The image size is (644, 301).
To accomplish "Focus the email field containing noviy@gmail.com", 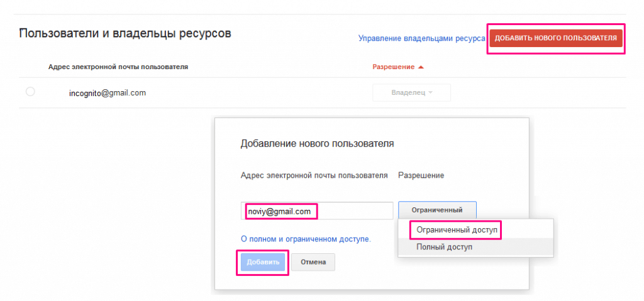I will pos(317,211).
